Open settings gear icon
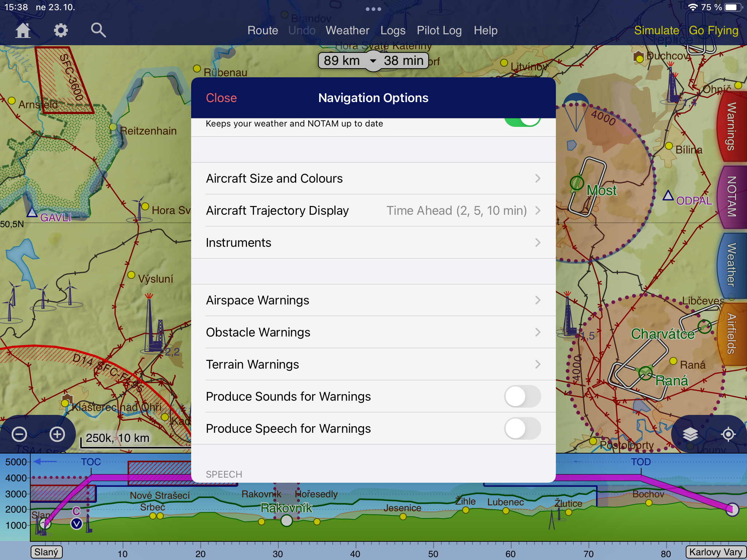Screen dimensions: 747x560 (61, 30)
